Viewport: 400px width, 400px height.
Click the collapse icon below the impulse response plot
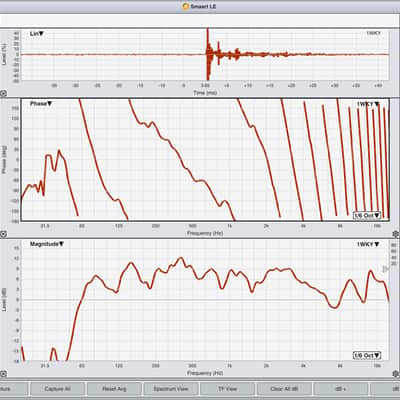click(x=3, y=94)
